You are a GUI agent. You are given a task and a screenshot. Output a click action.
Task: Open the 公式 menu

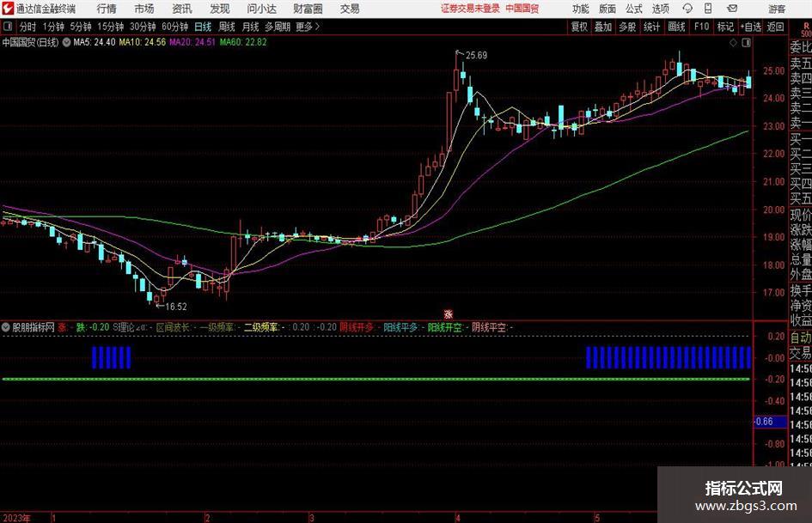pyautogui.click(x=634, y=9)
